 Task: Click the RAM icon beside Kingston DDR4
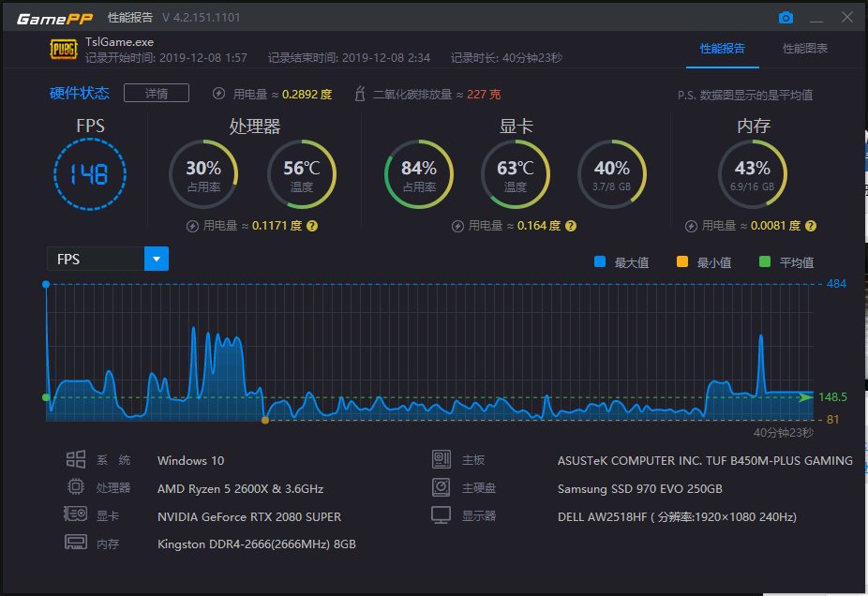(x=76, y=542)
